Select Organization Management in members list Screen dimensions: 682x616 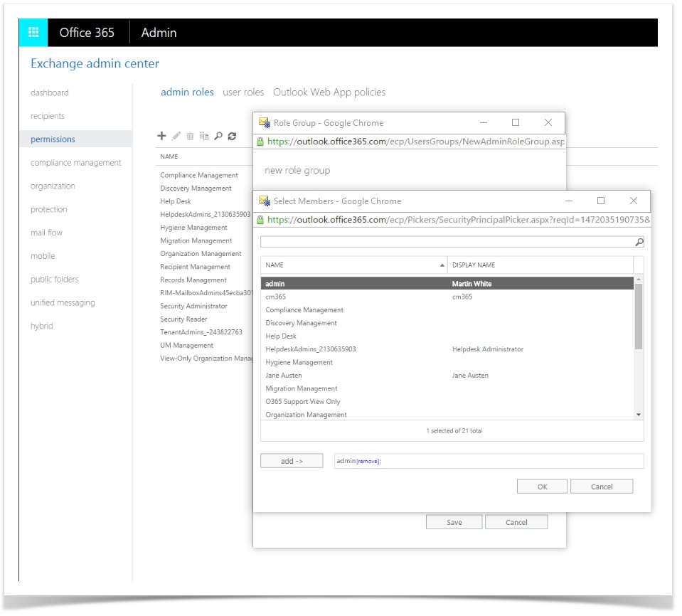pyautogui.click(x=447, y=415)
